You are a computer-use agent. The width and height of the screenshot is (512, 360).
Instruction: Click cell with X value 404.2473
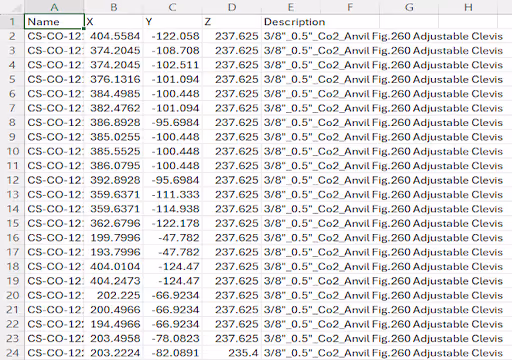tap(113, 281)
